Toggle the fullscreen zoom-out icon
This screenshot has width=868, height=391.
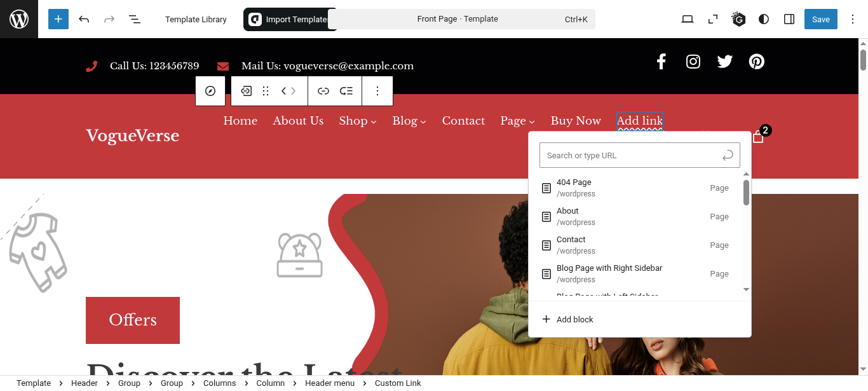pyautogui.click(x=713, y=19)
